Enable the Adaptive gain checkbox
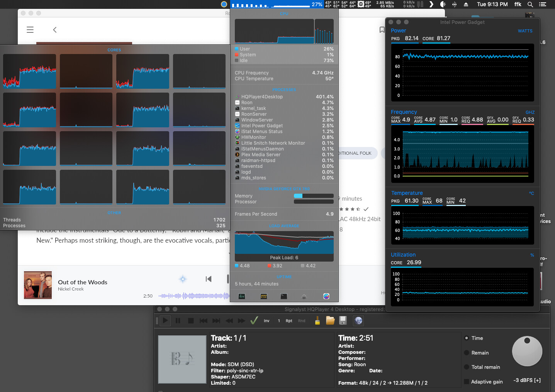 467,382
